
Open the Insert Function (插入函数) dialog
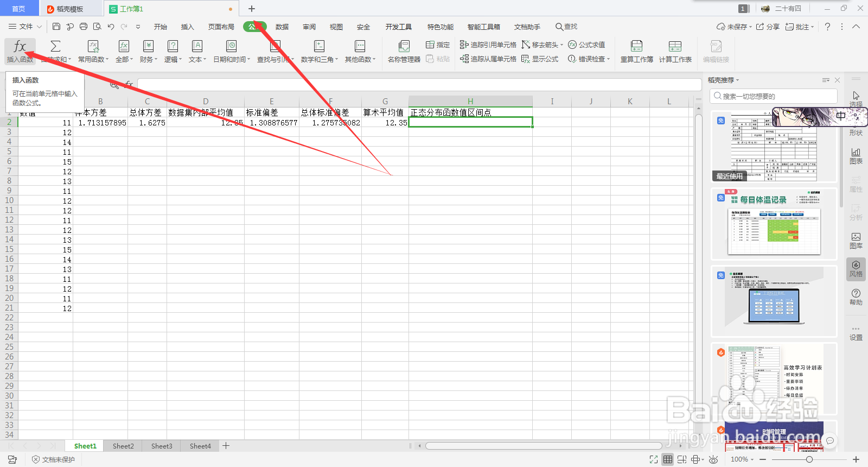(20, 52)
